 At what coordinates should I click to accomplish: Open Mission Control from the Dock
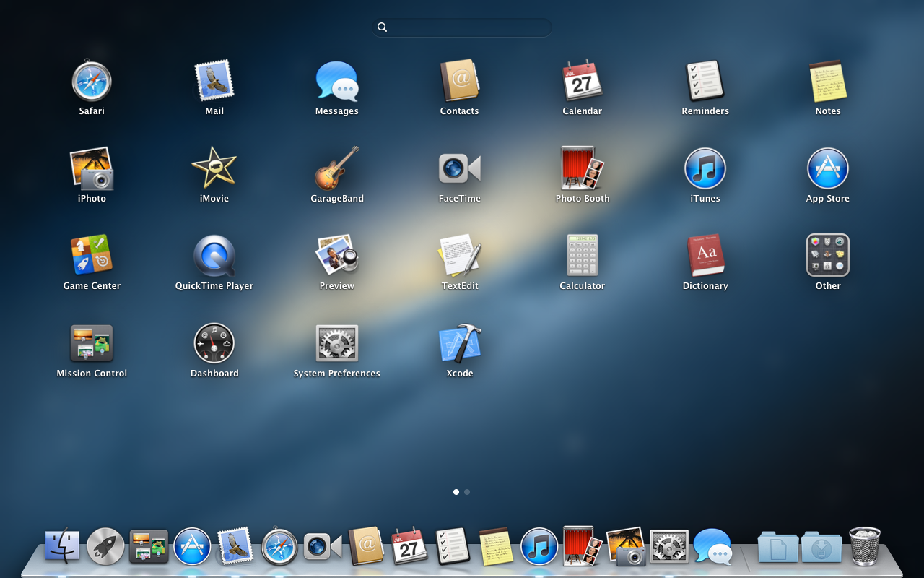(149, 546)
